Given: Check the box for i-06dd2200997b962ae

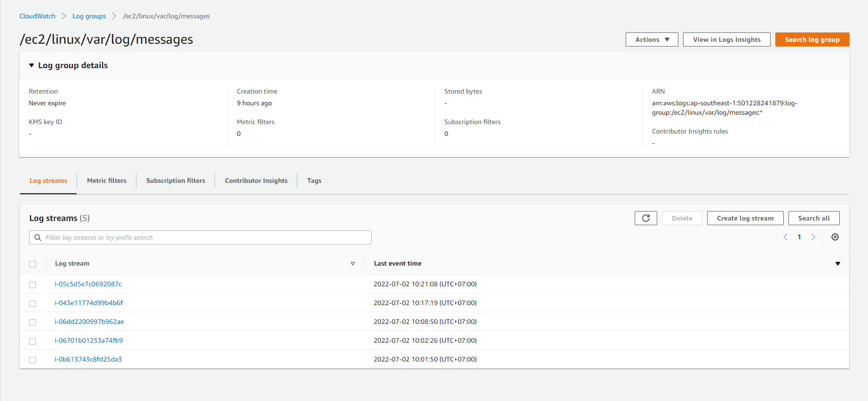Looking at the screenshot, I should pyautogui.click(x=32, y=322).
